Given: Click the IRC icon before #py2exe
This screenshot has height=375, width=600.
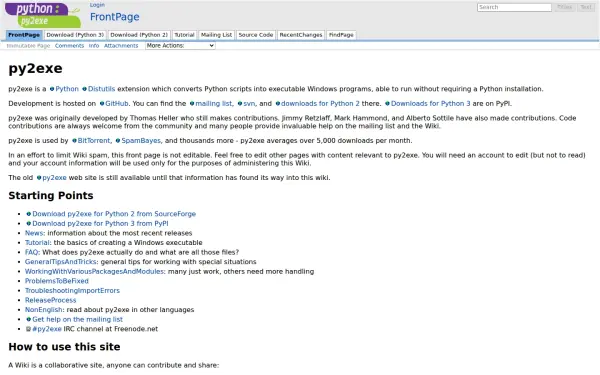Looking at the screenshot, I should point(28,329).
